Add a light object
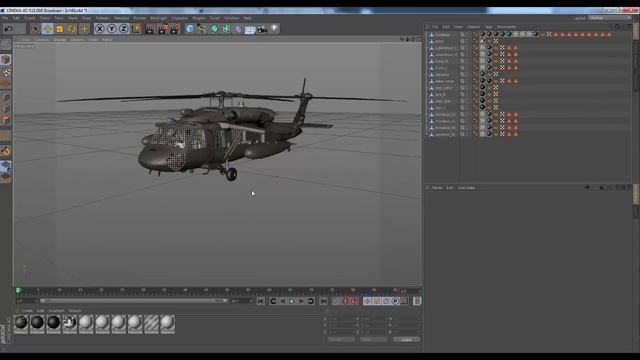 click(275, 29)
